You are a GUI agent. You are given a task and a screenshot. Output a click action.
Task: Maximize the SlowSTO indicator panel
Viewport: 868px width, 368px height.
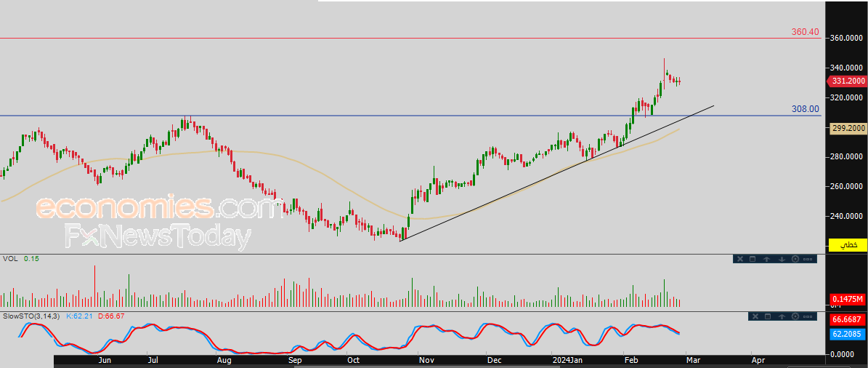pos(768,316)
